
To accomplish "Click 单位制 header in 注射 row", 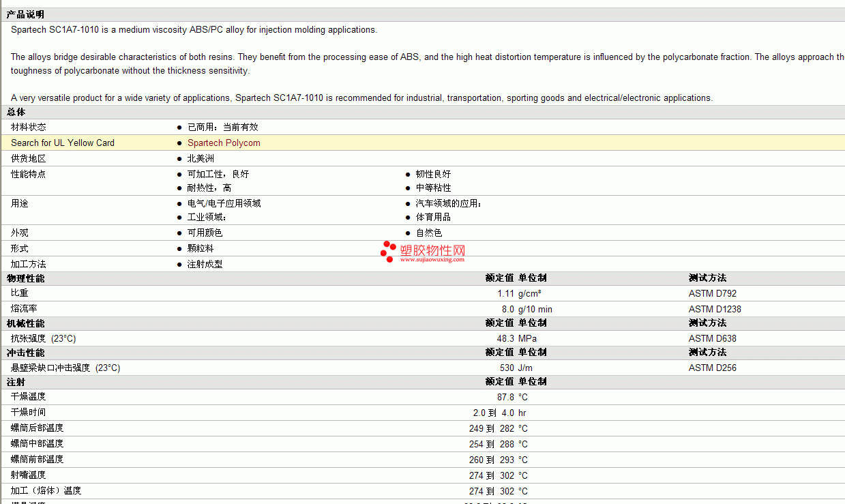I will click(532, 381).
